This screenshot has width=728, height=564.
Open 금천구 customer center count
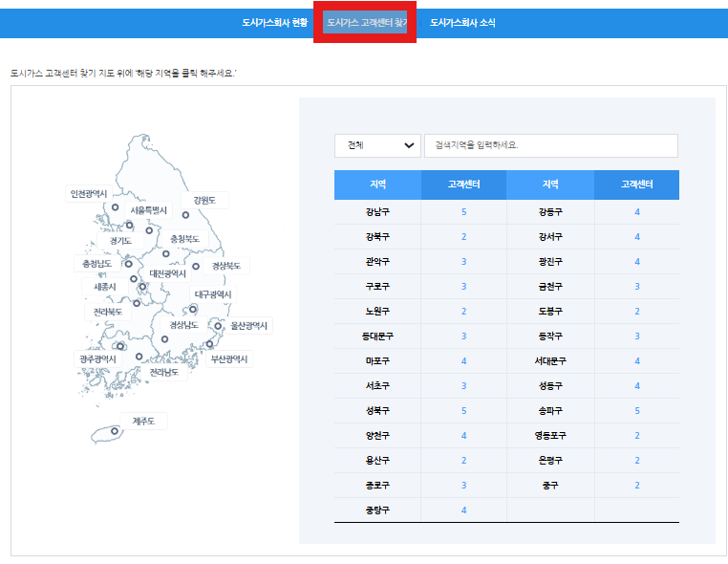click(637, 287)
